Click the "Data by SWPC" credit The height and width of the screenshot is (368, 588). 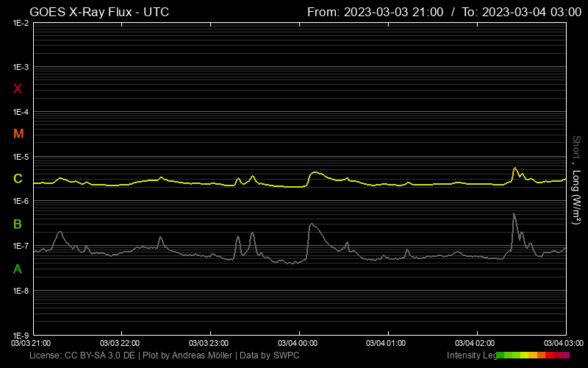[270, 355]
